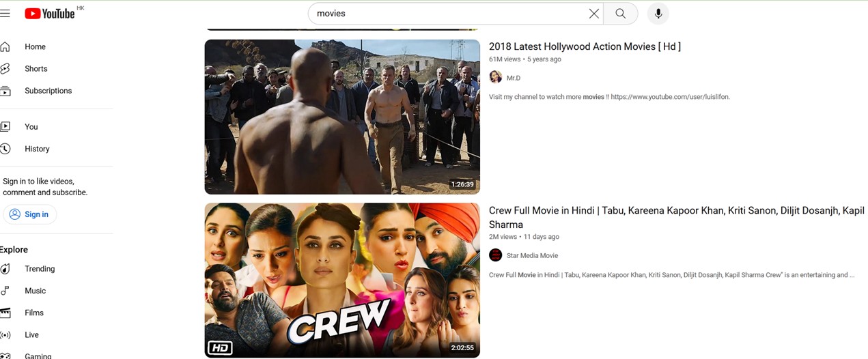Click the Live broadcast icon
This screenshot has width=868, height=359.
click(x=5, y=334)
